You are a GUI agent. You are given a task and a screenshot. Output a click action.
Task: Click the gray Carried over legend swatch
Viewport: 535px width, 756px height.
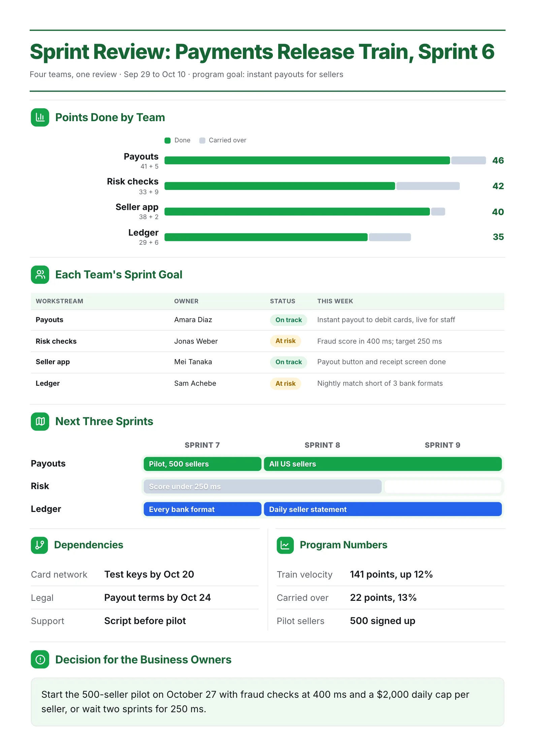coord(202,140)
